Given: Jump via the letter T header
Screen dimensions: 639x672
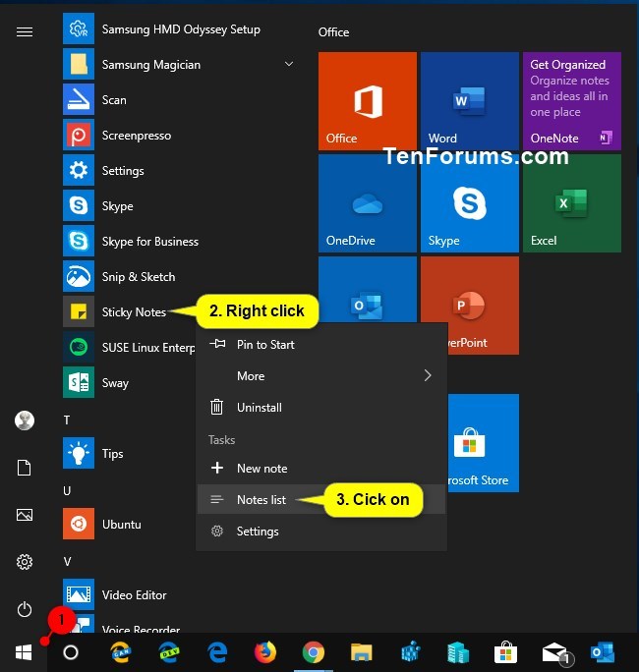Looking at the screenshot, I should point(67,420).
